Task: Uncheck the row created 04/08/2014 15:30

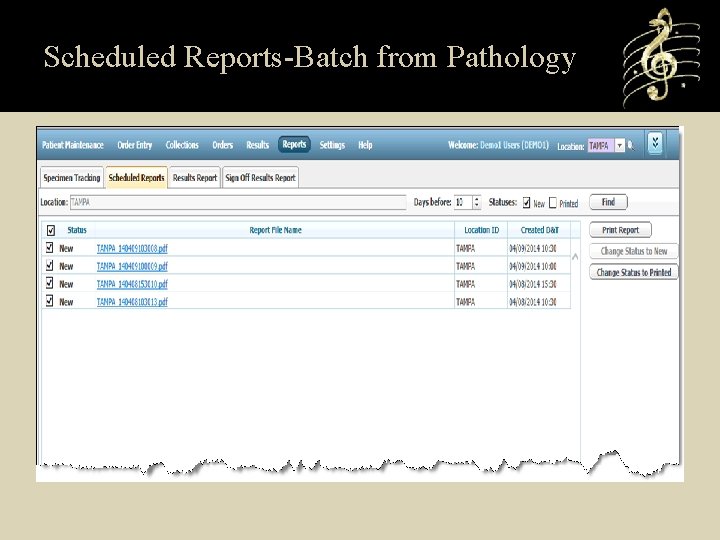Action: (x=50, y=283)
